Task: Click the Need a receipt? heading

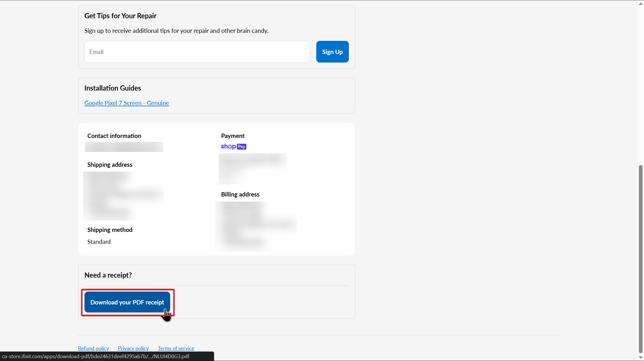Action: [x=108, y=275]
